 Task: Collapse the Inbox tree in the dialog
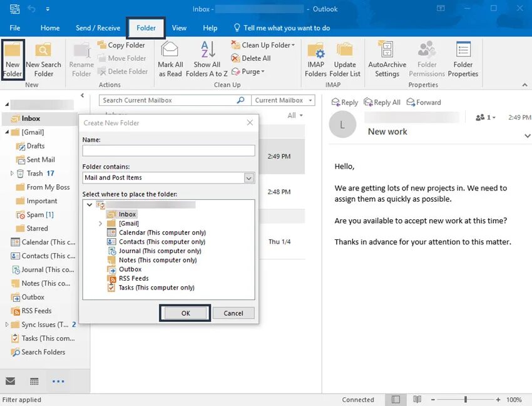(89, 204)
